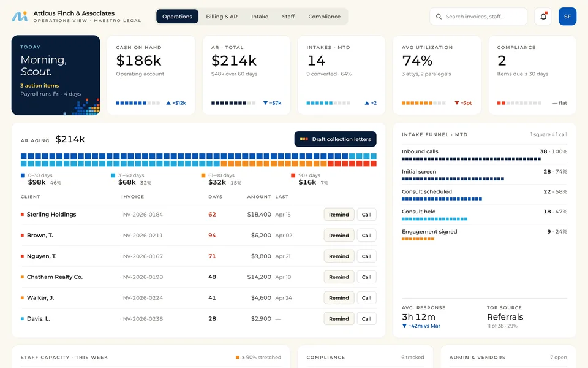
Task: Click invoice number INV-2026-0211
Action: tap(142, 236)
